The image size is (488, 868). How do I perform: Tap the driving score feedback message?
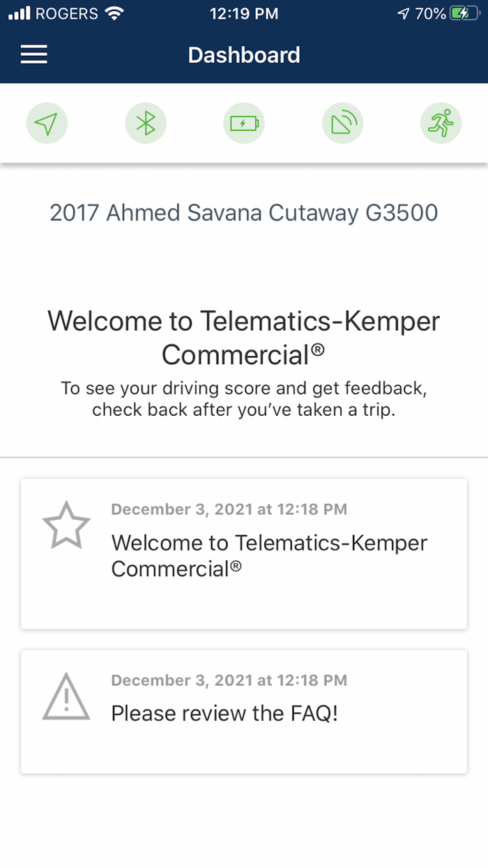click(x=244, y=398)
